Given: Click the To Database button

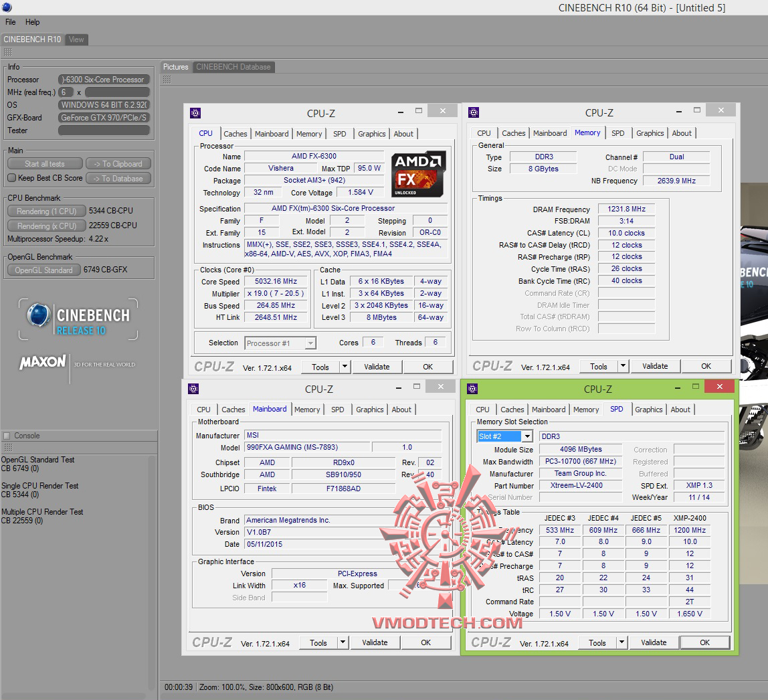Looking at the screenshot, I should [x=118, y=178].
